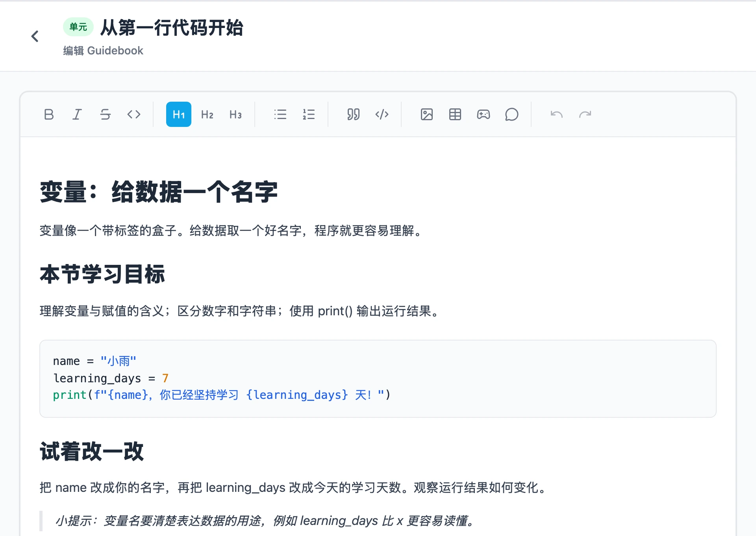The width and height of the screenshot is (756, 536).
Task: Insert the gamepad interactive block
Action: tap(484, 115)
